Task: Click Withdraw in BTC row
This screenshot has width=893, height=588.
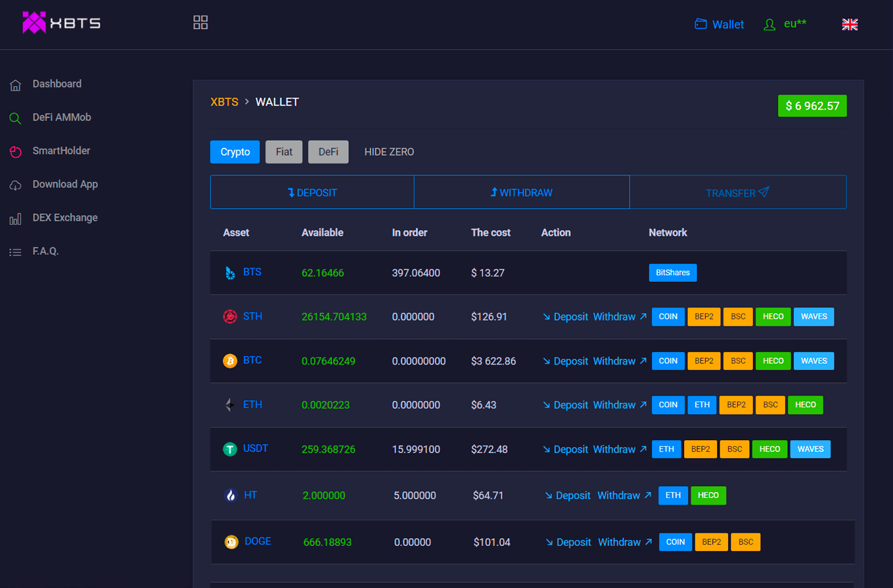Action: pos(620,361)
